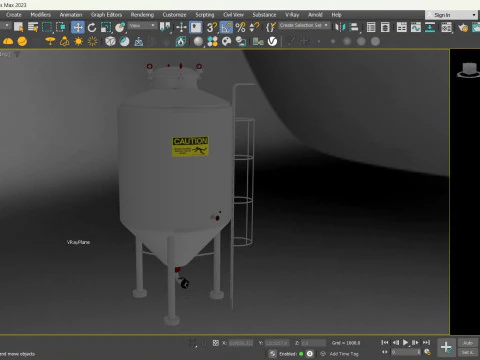
Task: Open the Animation menu
Action: (x=71, y=15)
